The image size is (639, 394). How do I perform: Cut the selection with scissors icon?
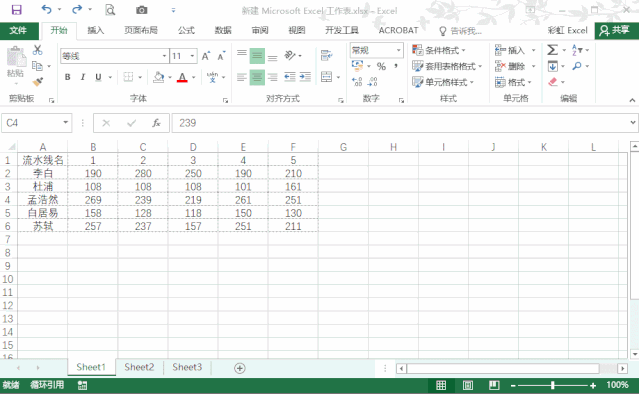click(x=37, y=50)
